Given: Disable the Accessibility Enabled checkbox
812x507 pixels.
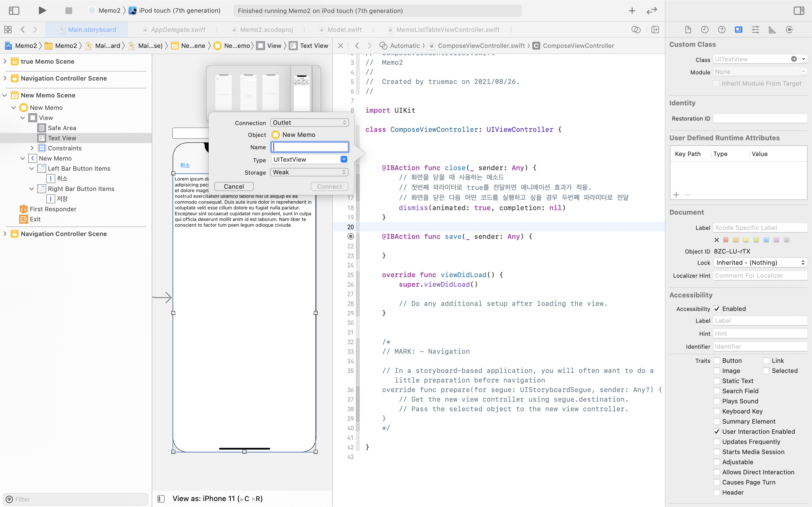Looking at the screenshot, I should point(717,308).
